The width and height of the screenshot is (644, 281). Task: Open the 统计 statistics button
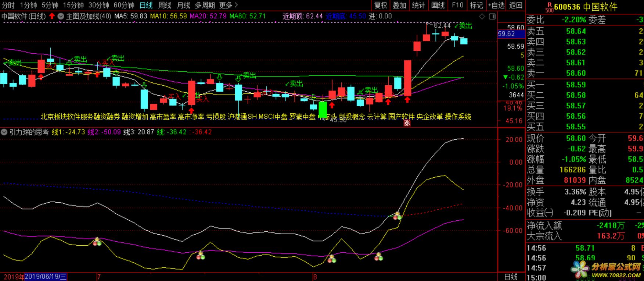pos(418,5)
